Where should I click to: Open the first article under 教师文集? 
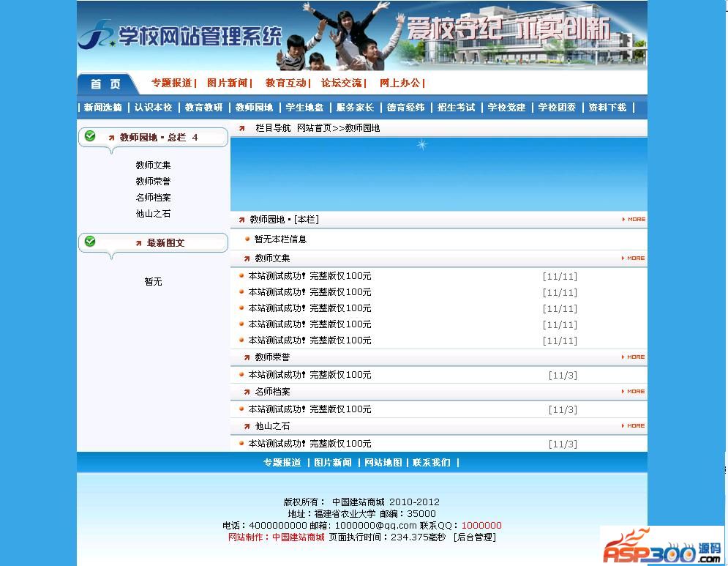tap(309, 276)
